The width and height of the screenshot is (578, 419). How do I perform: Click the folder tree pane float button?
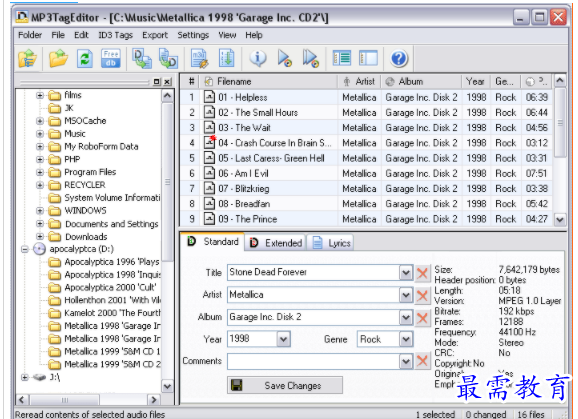pyautogui.click(x=157, y=81)
